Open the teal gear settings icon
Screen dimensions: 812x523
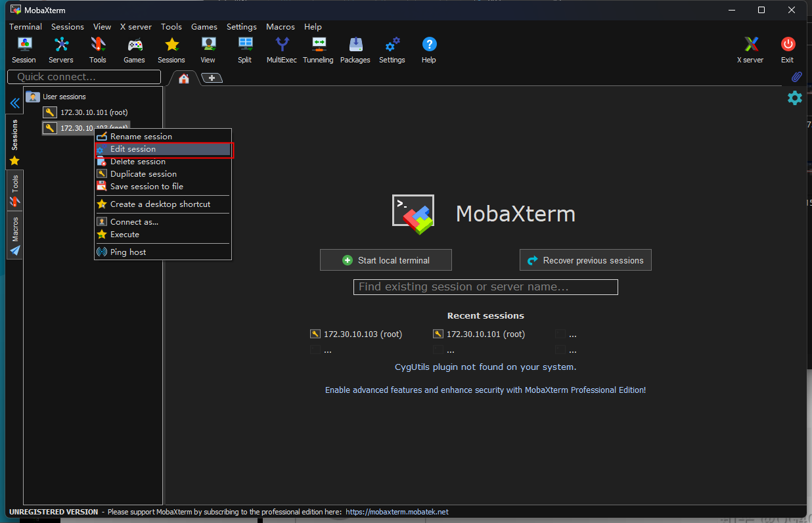coord(795,98)
